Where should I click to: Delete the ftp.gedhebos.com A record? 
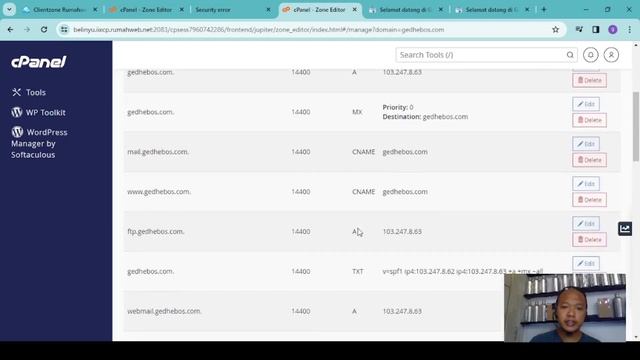click(589, 240)
